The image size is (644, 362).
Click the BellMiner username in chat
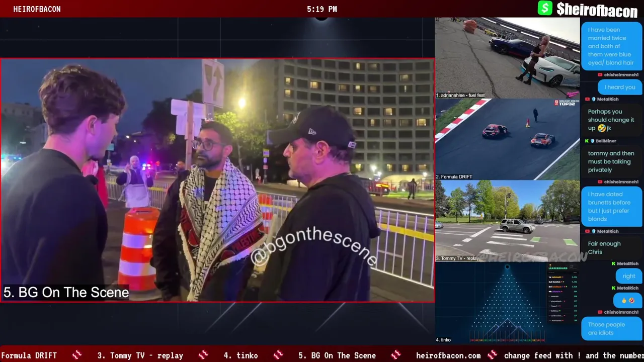click(x=606, y=141)
